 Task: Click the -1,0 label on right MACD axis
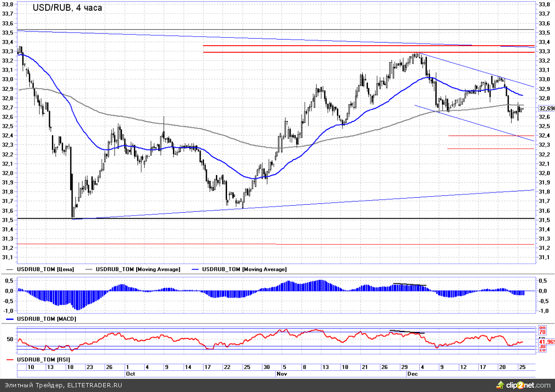point(543,311)
